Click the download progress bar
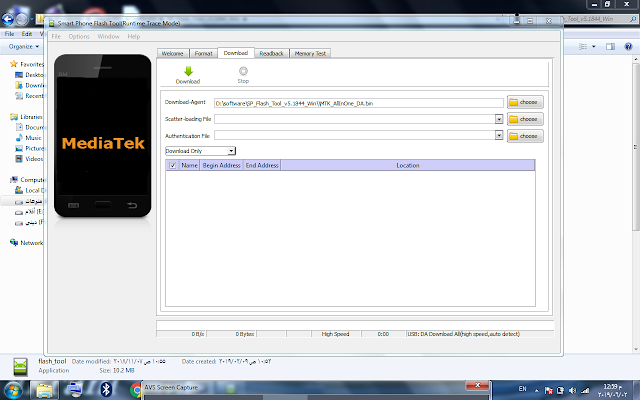 tap(355, 325)
